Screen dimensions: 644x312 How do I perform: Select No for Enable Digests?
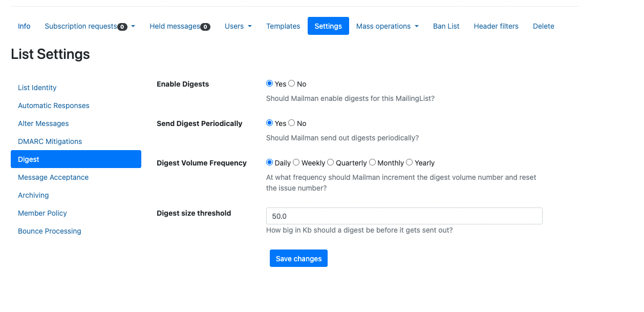point(291,84)
